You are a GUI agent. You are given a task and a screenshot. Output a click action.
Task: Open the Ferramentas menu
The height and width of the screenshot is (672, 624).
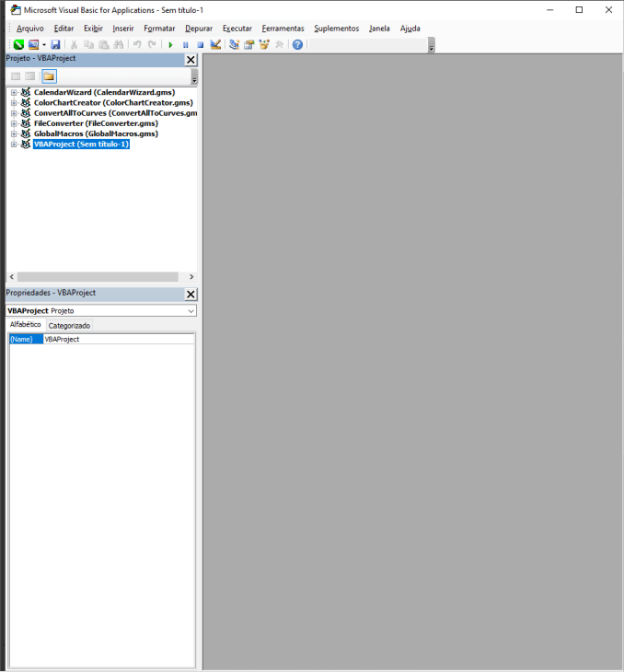(x=283, y=29)
